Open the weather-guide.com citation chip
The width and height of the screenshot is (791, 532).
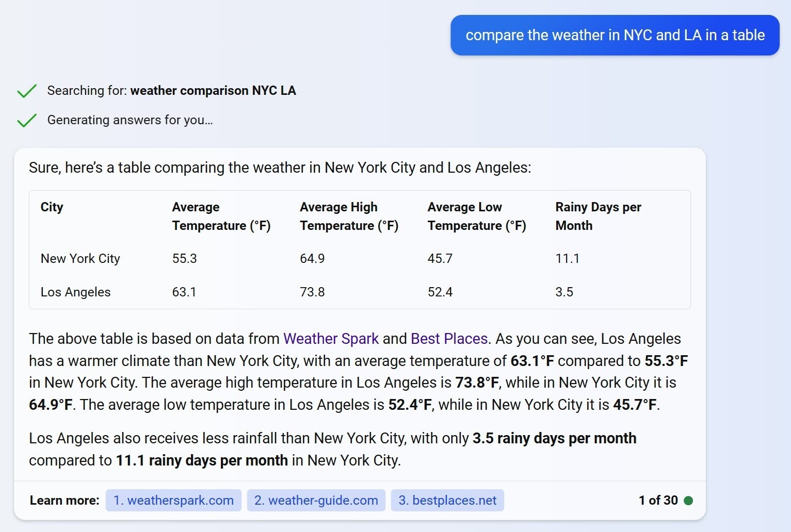[x=316, y=500]
